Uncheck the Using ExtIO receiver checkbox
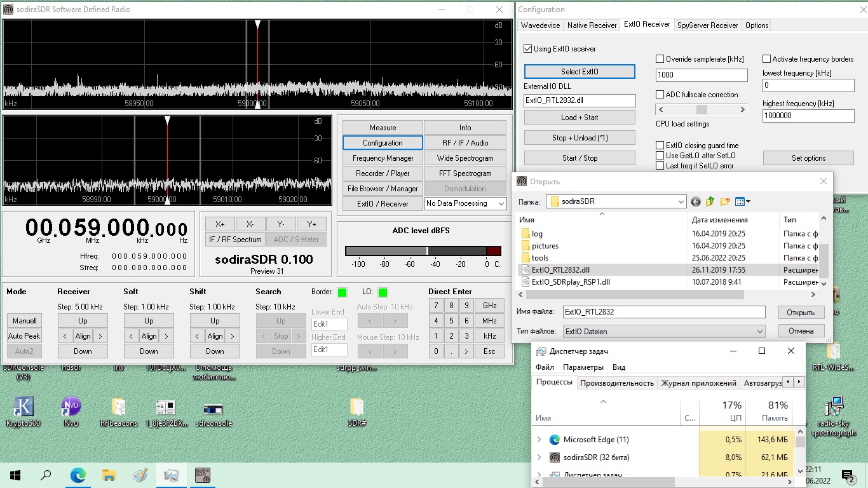The height and width of the screenshot is (488, 868). click(x=528, y=49)
